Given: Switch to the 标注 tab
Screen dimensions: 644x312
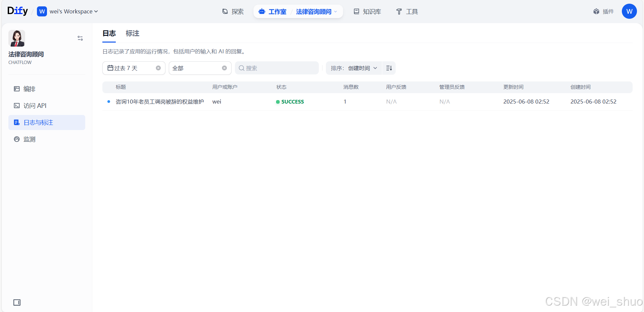Looking at the screenshot, I should coord(132,34).
